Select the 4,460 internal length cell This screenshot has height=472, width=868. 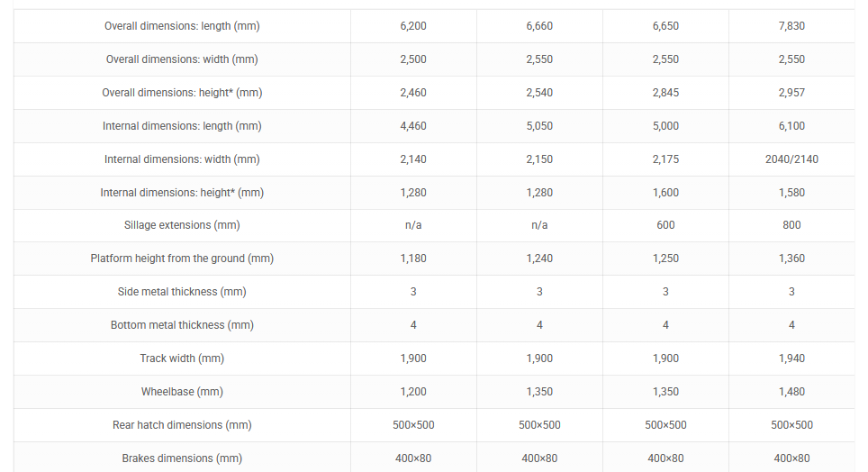click(x=413, y=126)
